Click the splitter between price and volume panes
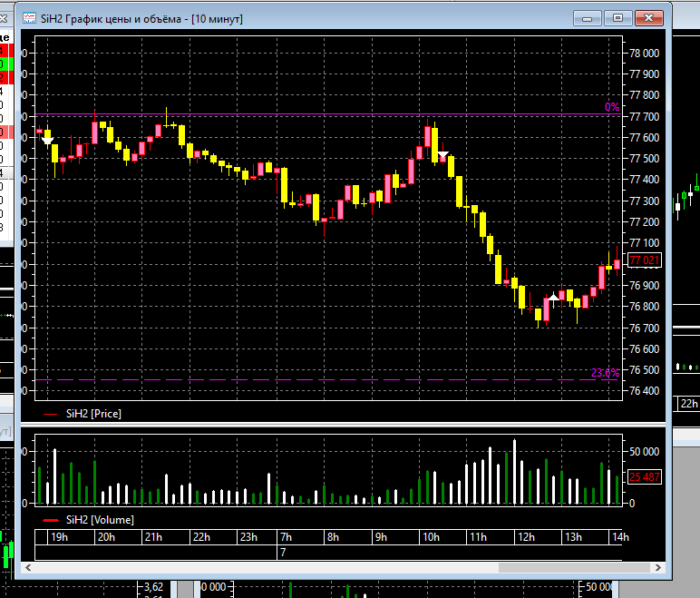This screenshot has height=598, width=700. (x=343, y=424)
